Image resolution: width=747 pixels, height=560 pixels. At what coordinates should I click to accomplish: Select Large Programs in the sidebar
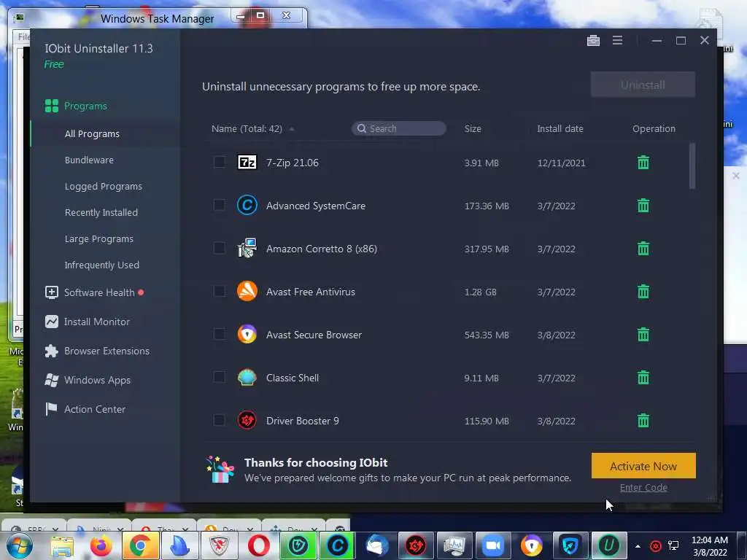coord(99,238)
